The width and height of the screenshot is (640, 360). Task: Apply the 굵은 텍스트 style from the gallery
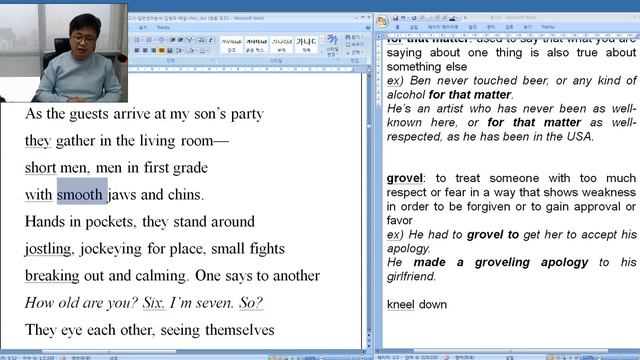pyautogui.click(x=256, y=45)
